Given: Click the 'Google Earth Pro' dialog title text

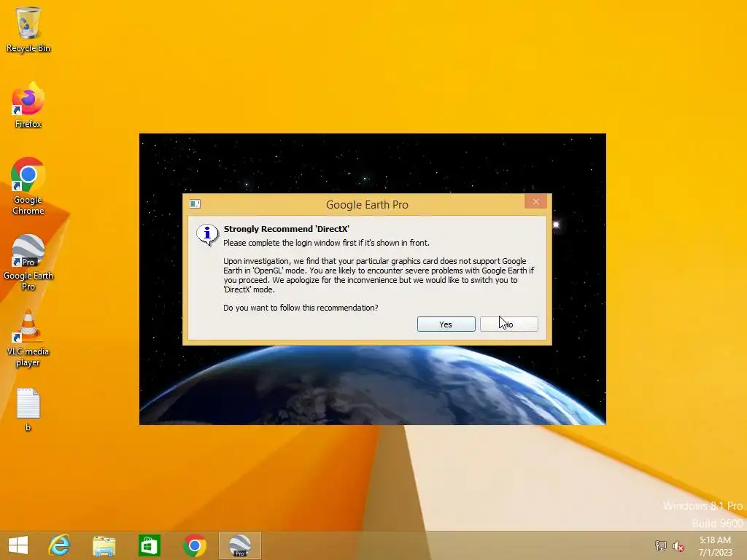Looking at the screenshot, I should [367, 205].
